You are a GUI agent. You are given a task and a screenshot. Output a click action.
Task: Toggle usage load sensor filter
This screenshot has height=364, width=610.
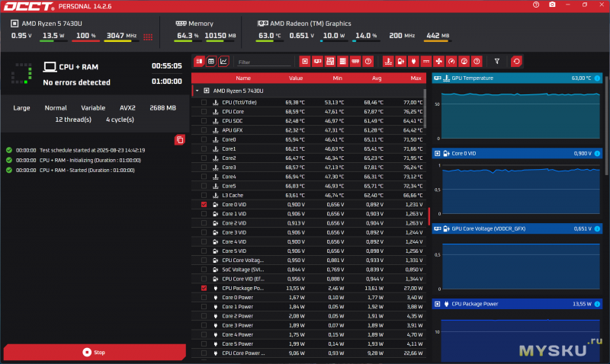coord(464,62)
